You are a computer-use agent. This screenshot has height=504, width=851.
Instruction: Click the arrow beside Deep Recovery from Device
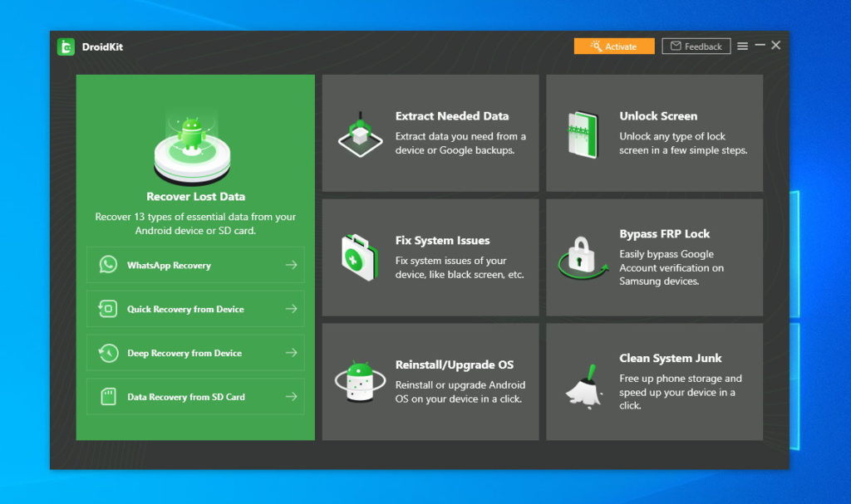click(292, 353)
